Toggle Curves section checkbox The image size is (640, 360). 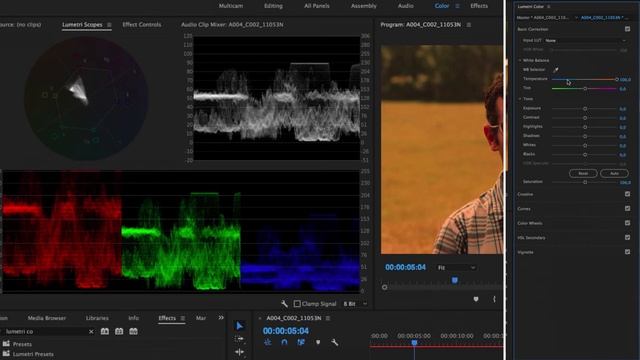pyautogui.click(x=627, y=209)
